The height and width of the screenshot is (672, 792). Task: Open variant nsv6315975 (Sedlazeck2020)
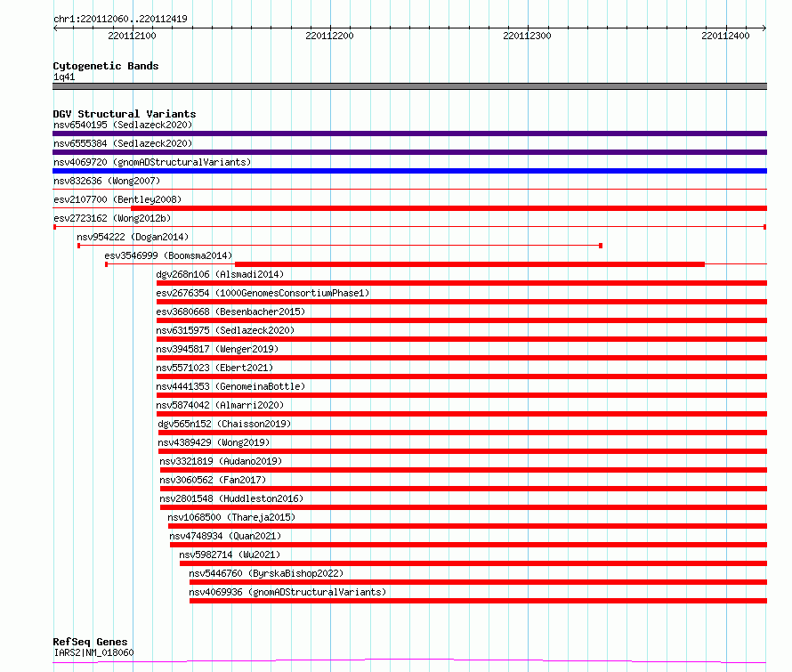tap(225, 330)
